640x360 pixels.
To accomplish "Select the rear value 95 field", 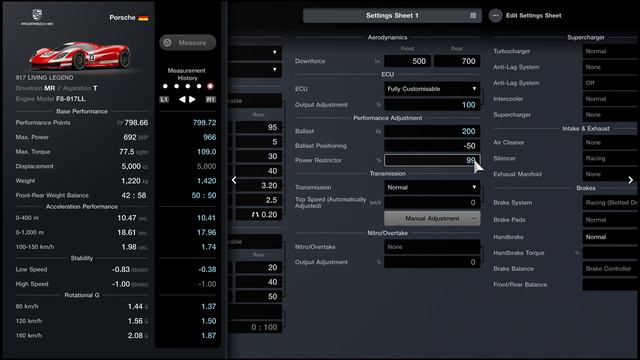I will point(258,127).
